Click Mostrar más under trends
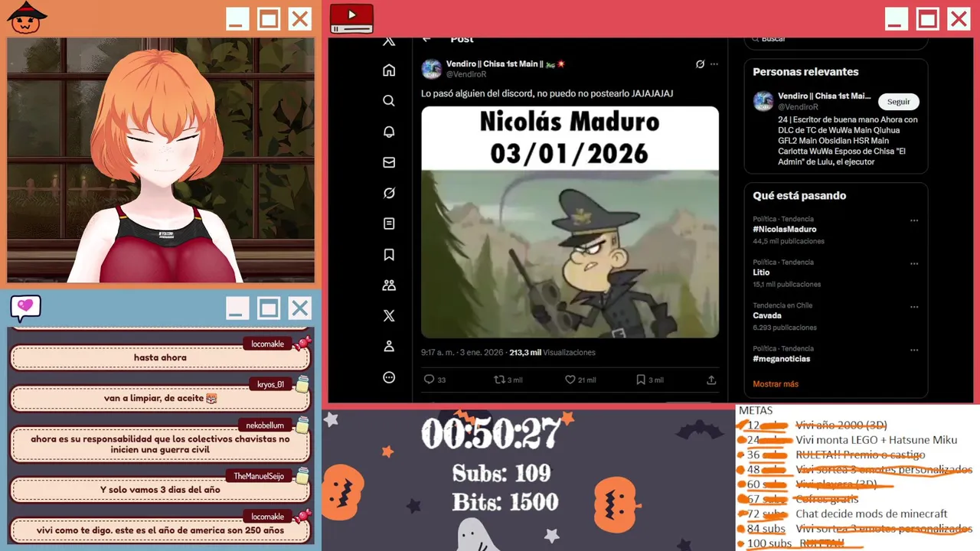The image size is (980, 551). (776, 384)
